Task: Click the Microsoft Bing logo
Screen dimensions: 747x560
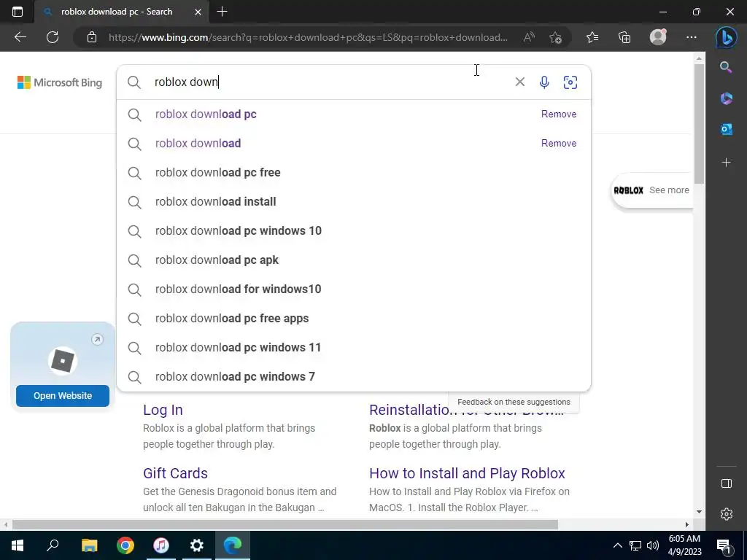Action: (60, 82)
